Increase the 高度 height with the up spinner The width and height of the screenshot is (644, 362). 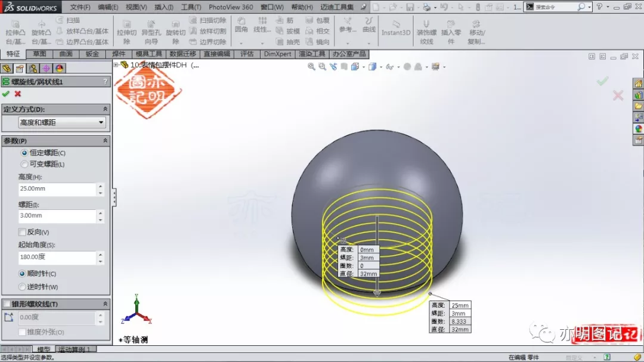coord(101,185)
